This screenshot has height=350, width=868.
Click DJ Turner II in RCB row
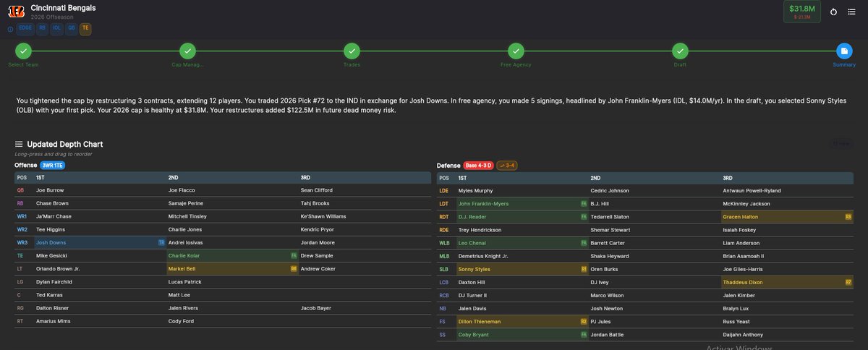(472, 295)
